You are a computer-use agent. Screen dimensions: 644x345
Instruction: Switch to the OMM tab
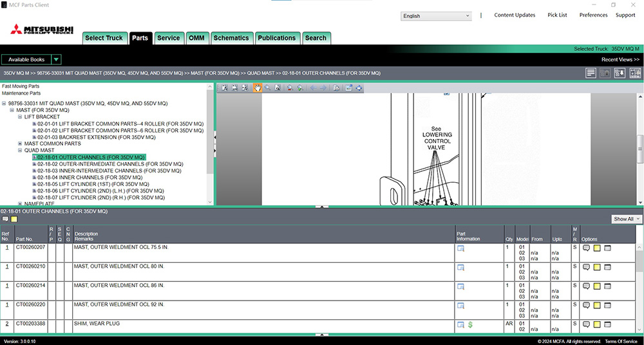[x=196, y=38]
